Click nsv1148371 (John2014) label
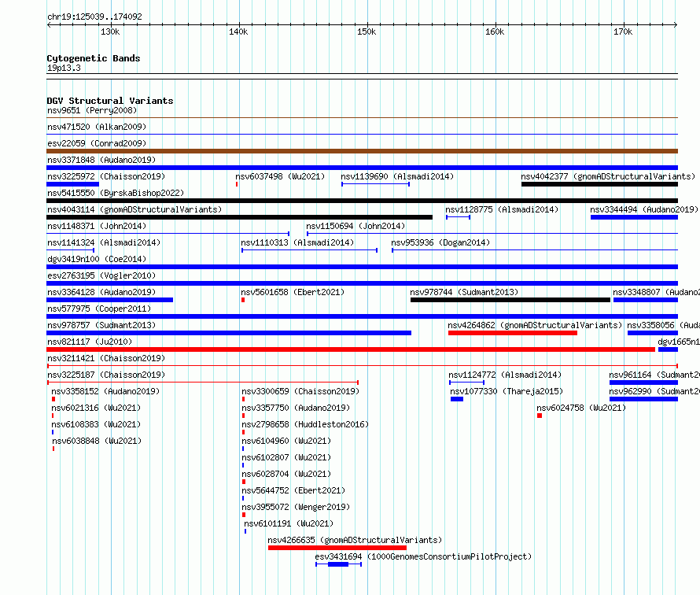Image resolution: width=700 pixels, height=595 pixels. 97,226
